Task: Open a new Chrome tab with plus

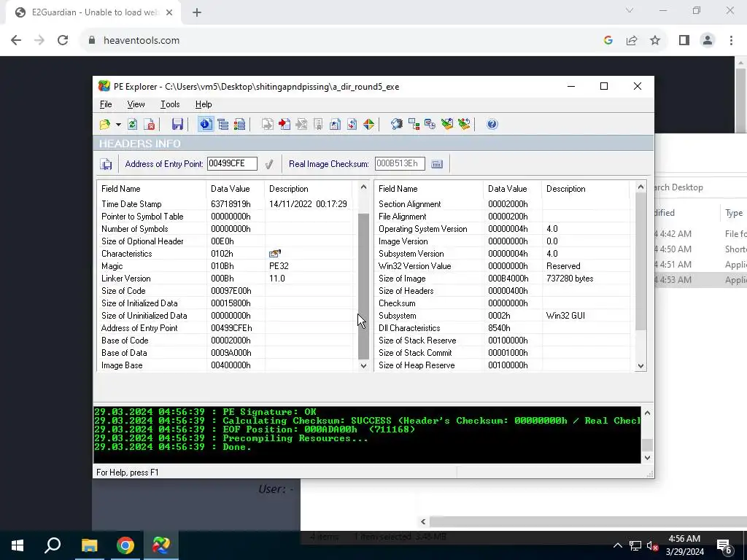Action: 197,12
